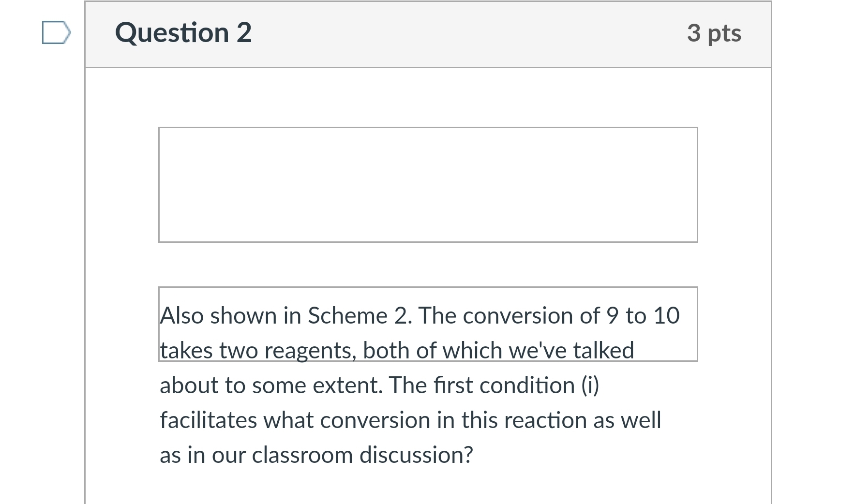Click the number "10" in the question text

click(666, 316)
